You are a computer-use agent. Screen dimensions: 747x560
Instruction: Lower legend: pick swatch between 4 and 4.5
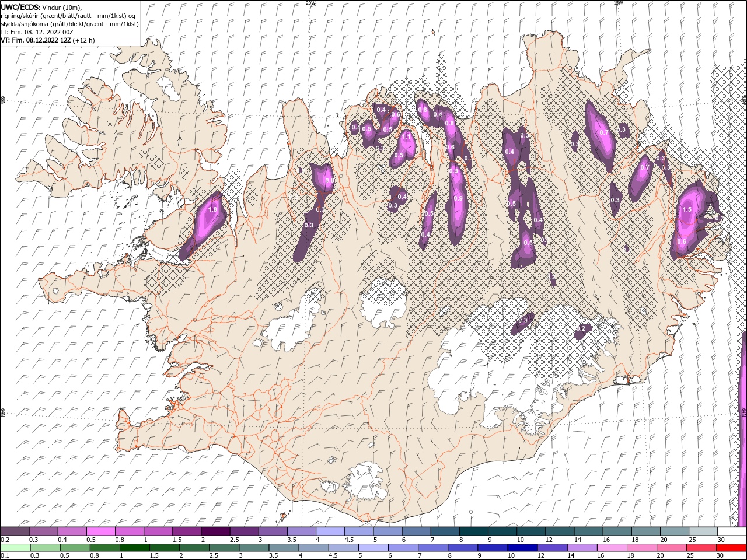tap(314, 548)
